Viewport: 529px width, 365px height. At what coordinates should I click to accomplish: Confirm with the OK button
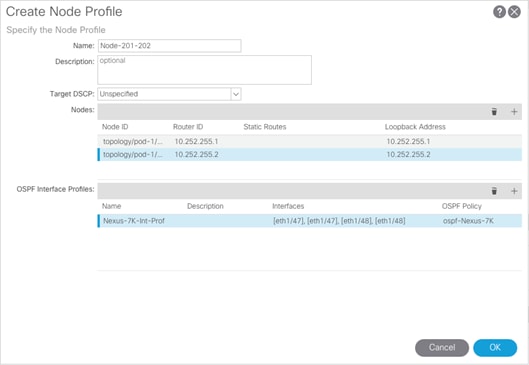pos(495,347)
